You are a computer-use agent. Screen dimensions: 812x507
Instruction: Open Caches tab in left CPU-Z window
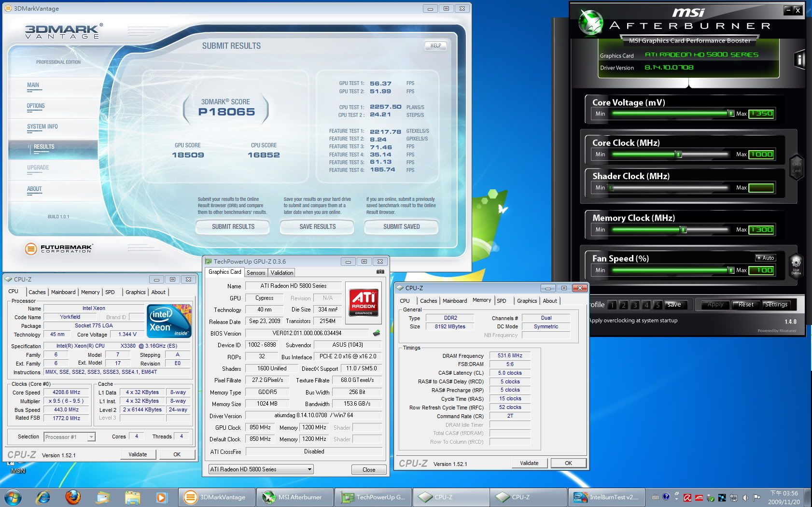[37, 292]
